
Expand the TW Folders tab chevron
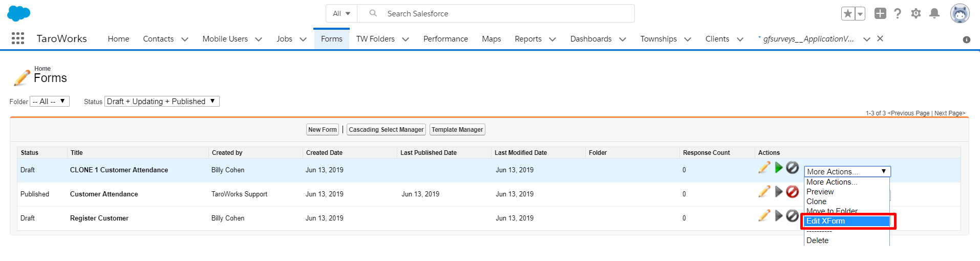[406, 39]
